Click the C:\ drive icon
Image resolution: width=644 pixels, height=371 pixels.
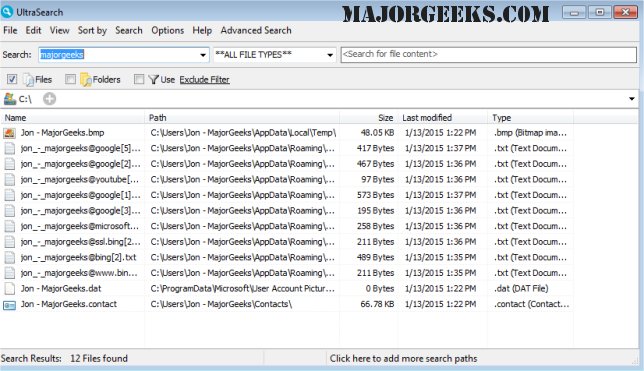pos(10,99)
